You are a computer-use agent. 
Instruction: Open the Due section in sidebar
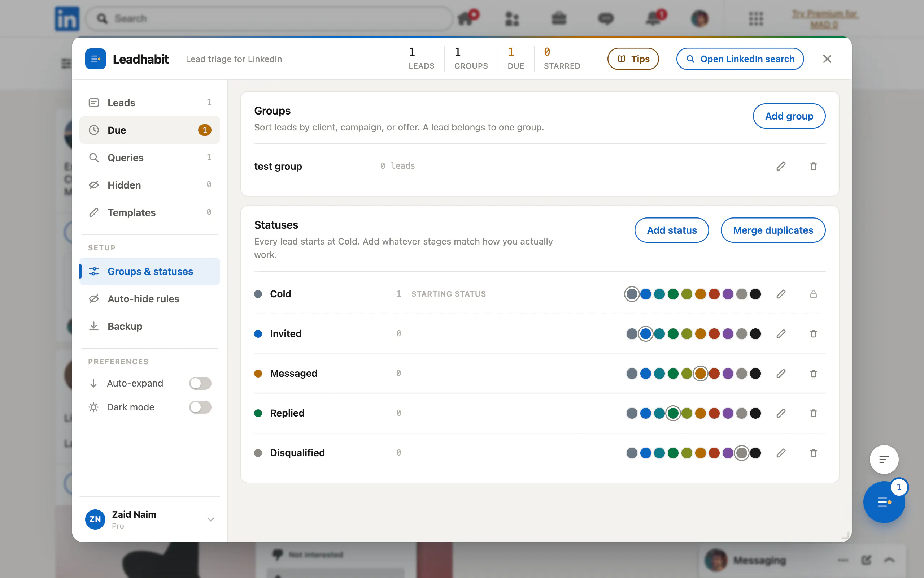tap(150, 130)
